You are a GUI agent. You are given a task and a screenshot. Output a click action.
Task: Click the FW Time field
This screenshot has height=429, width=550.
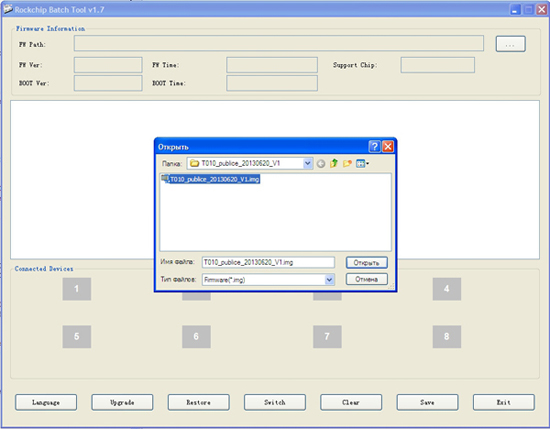(x=272, y=65)
